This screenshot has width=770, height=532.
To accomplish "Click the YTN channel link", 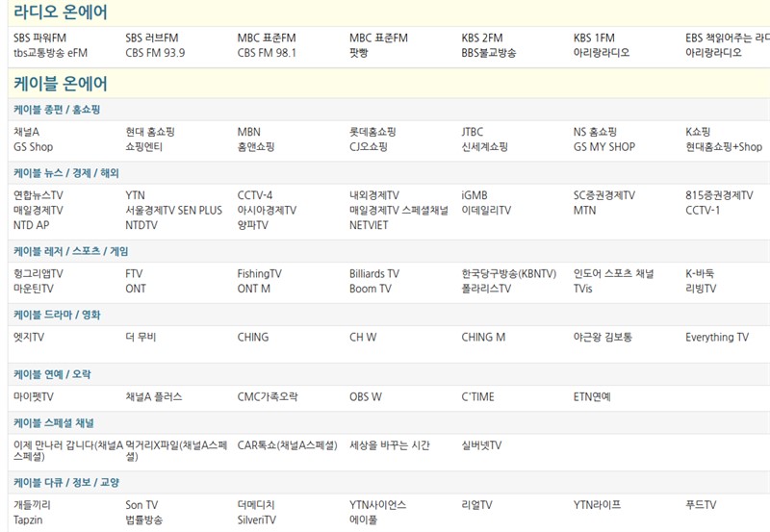I will (135, 195).
